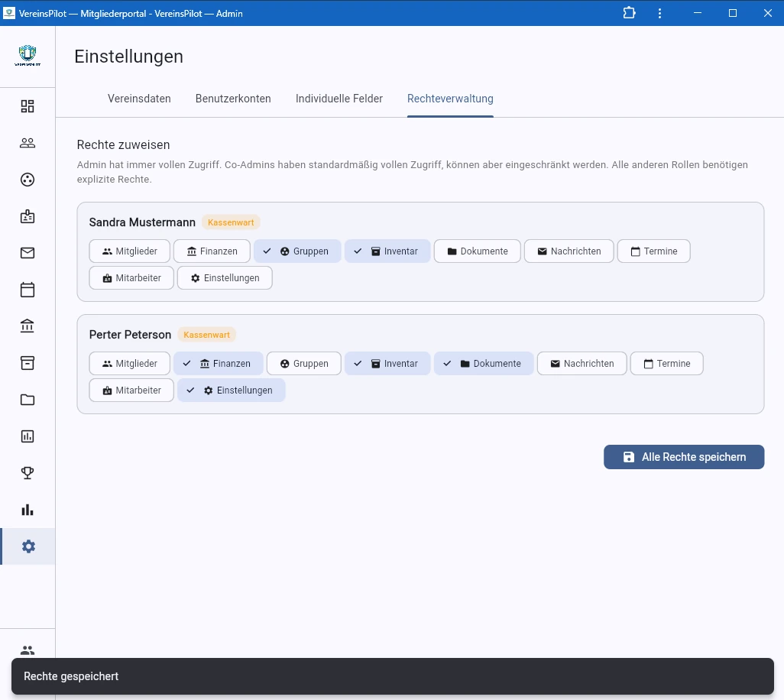Open the dashboard icon in the sidebar
Screen dimensions: 784x700
pos(28,106)
